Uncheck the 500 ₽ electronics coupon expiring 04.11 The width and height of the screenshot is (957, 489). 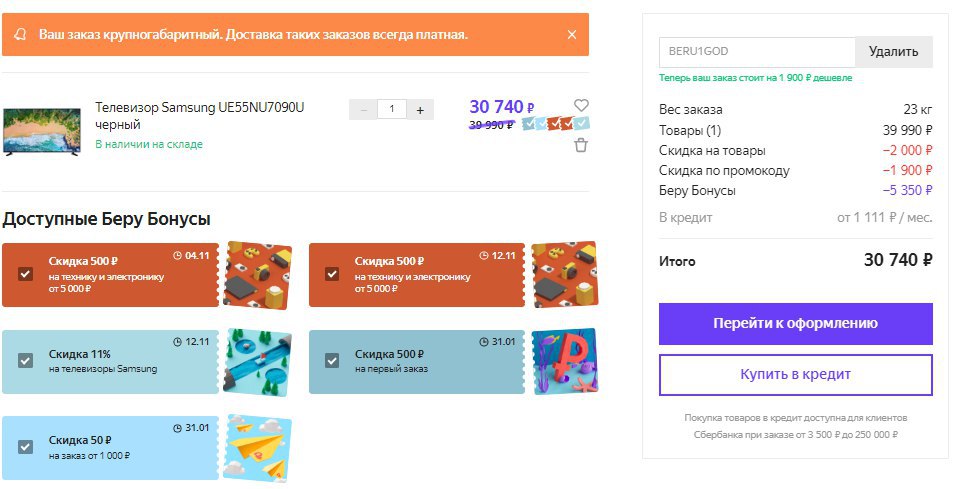(x=25, y=273)
